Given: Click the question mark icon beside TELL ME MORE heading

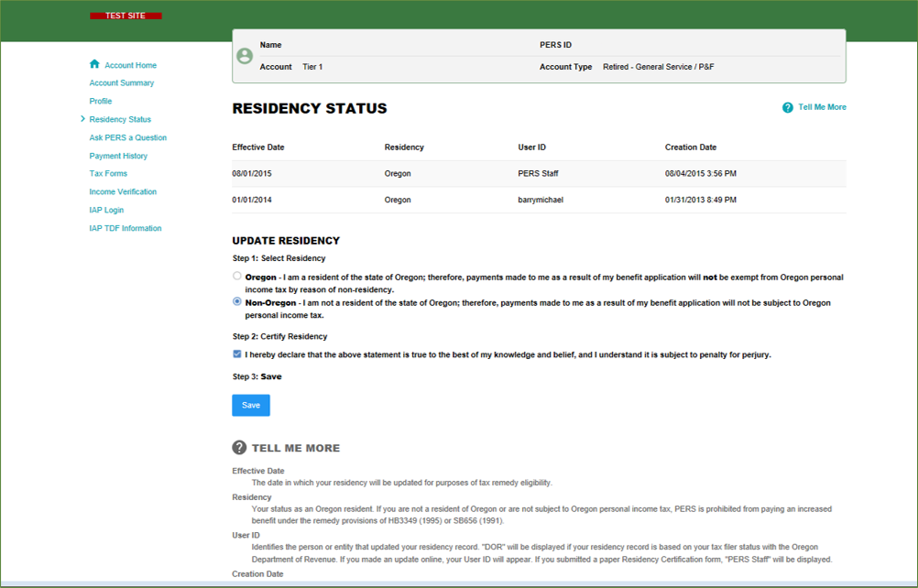Looking at the screenshot, I should [239, 448].
